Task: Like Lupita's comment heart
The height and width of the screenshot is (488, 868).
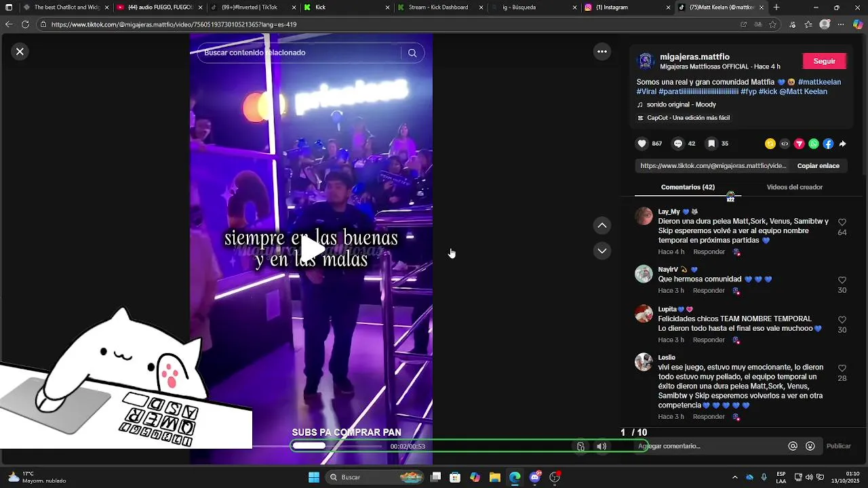Action: pyautogui.click(x=842, y=320)
